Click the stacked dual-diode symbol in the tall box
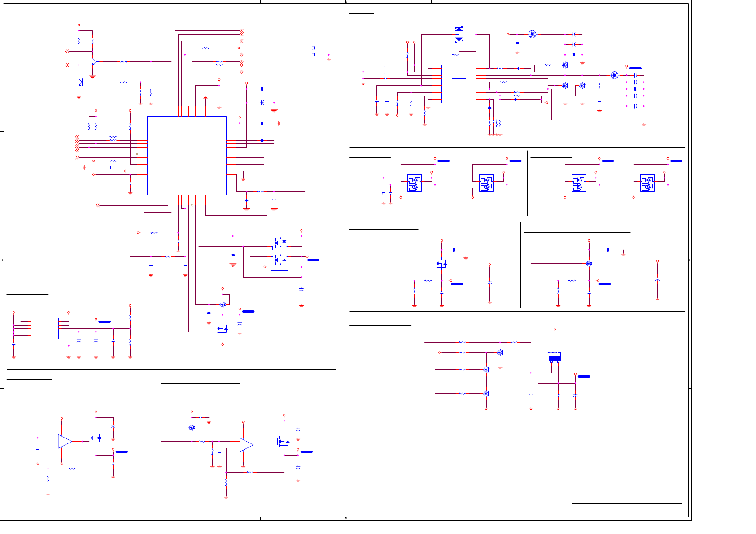 pyautogui.click(x=459, y=34)
